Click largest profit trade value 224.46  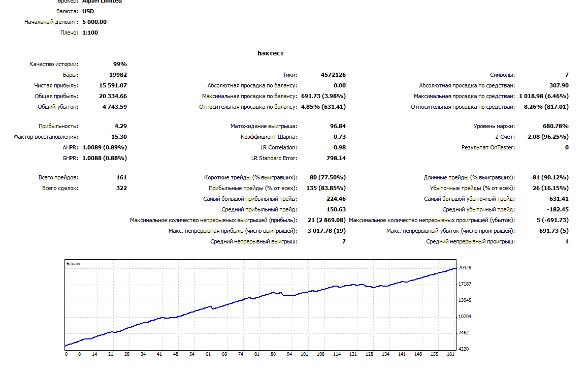click(336, 199)
